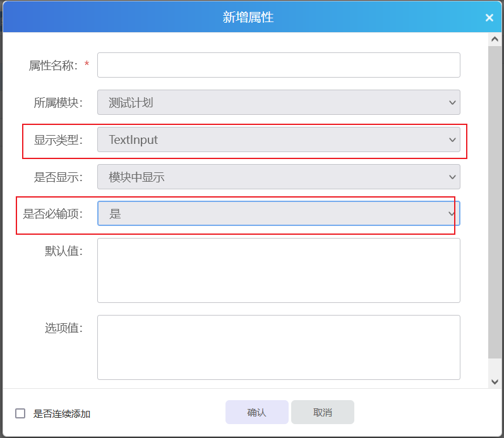Click the scrollbar down arrow
The image size is (504, 438).
point(495,381)
